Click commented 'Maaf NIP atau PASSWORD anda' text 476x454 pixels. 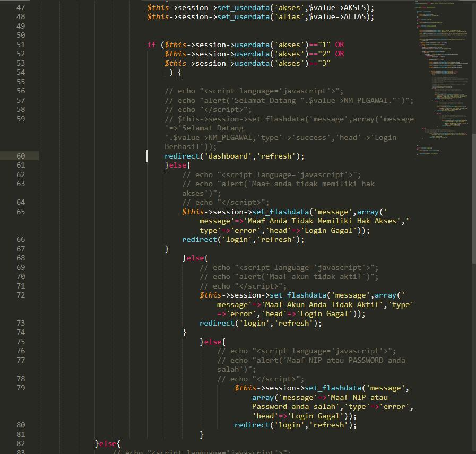[x=346, y=361]
